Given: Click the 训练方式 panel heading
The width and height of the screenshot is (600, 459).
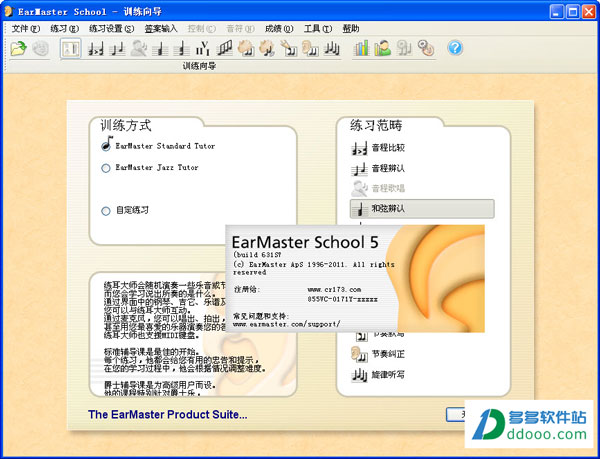Looking at the screenshot, I should pyautogui.click(x=126, y=125).
